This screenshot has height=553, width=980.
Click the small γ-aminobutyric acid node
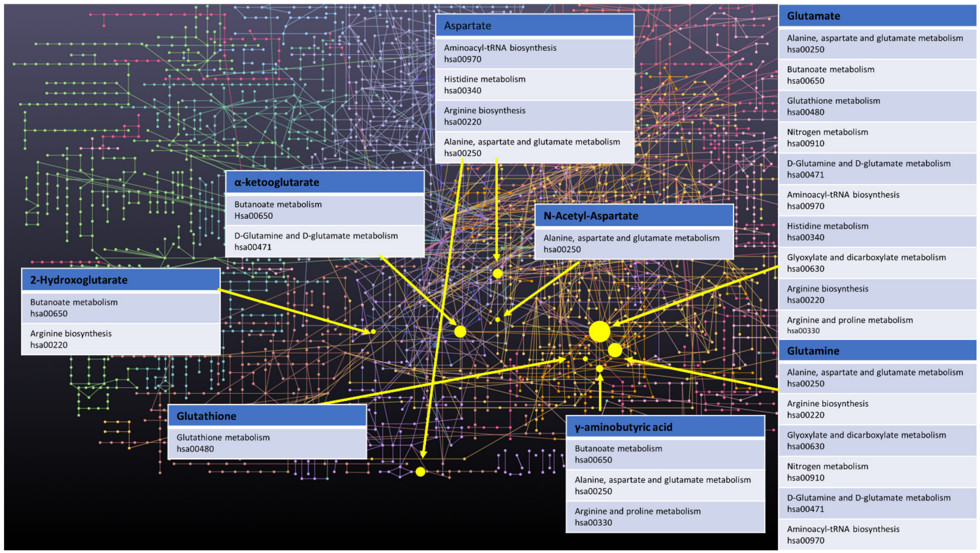point(600,368)
